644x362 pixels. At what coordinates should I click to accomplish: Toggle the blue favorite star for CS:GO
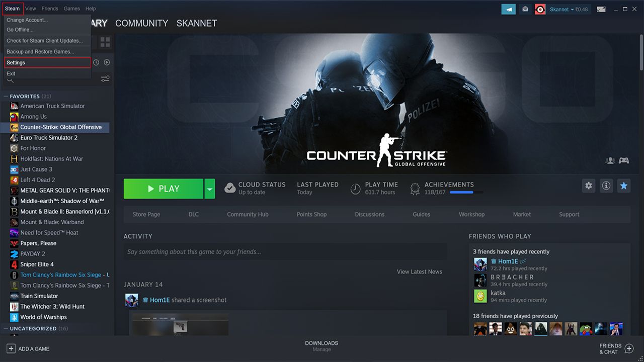point(624,186)
